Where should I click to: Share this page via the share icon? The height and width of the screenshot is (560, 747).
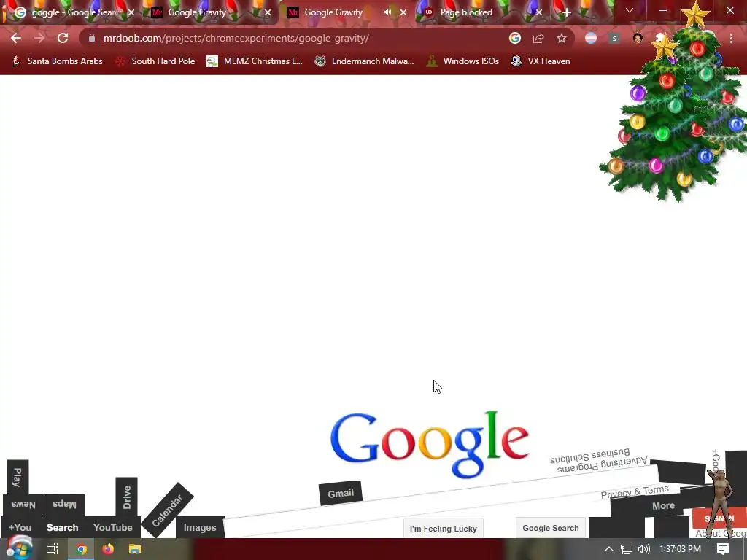pos(538,38)
